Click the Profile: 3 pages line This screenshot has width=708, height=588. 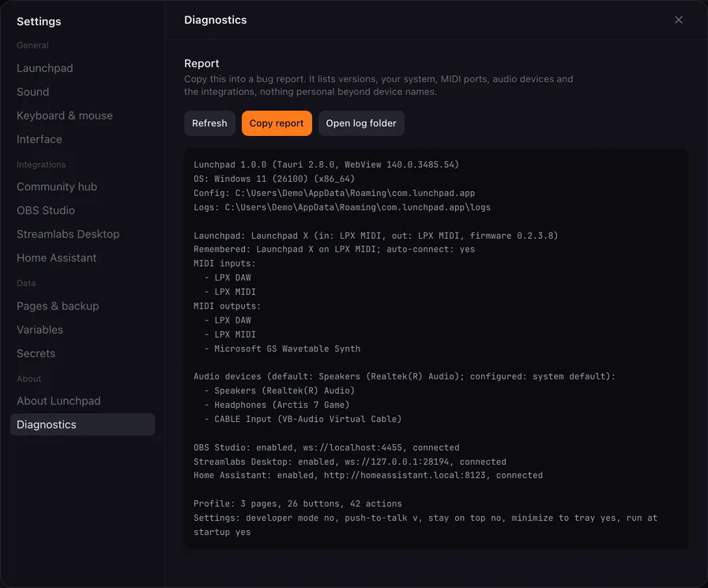pos(298,503)
